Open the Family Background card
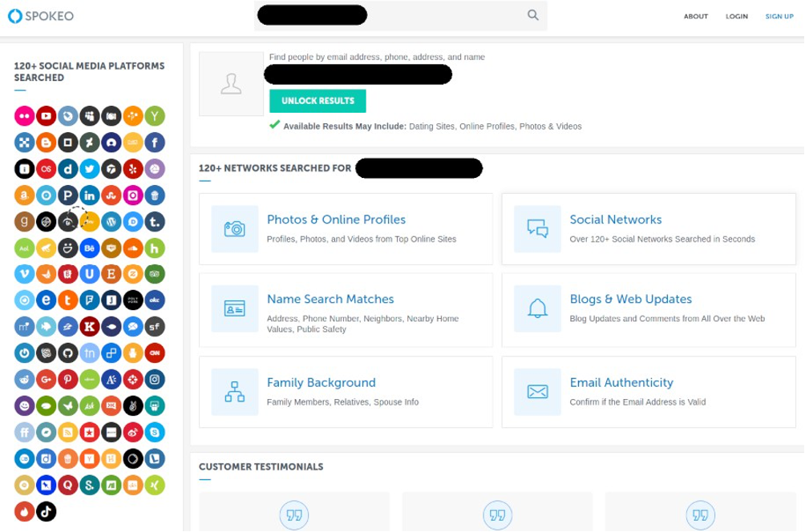 (346, 392)
